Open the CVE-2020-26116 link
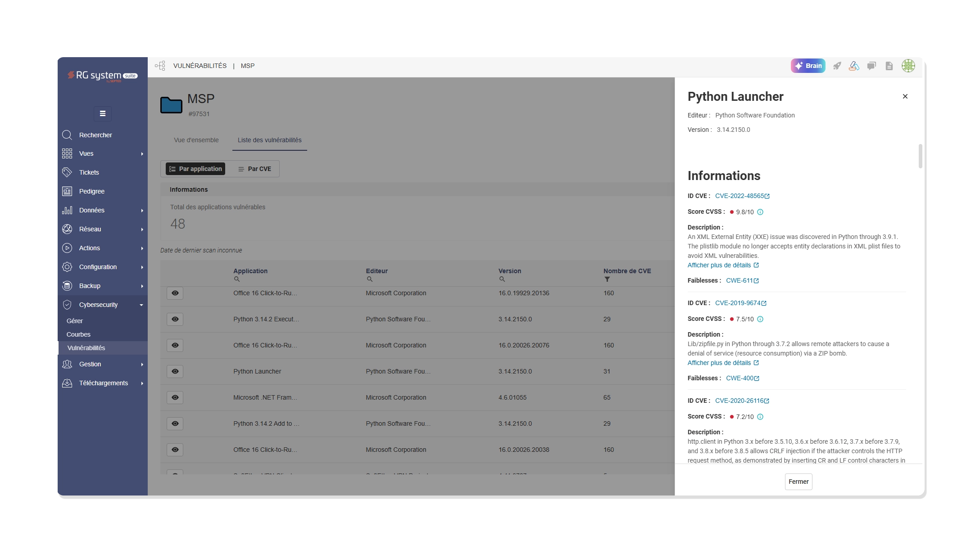The height and width of the screenshot is (554, 980). [742, 401]
